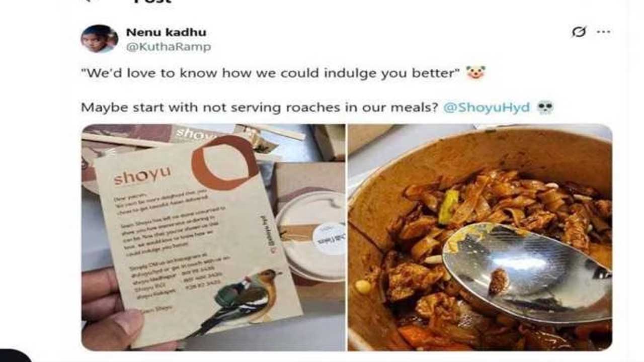644x362 pixels.
Task: Click the Post header title at top
Action: (x=152, y=2)
